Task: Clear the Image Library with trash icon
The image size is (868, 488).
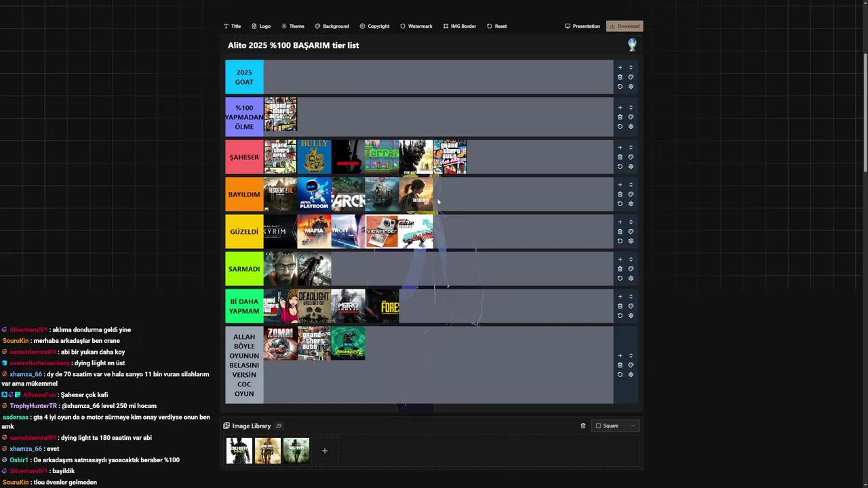Action: click(x=583, y=426)
